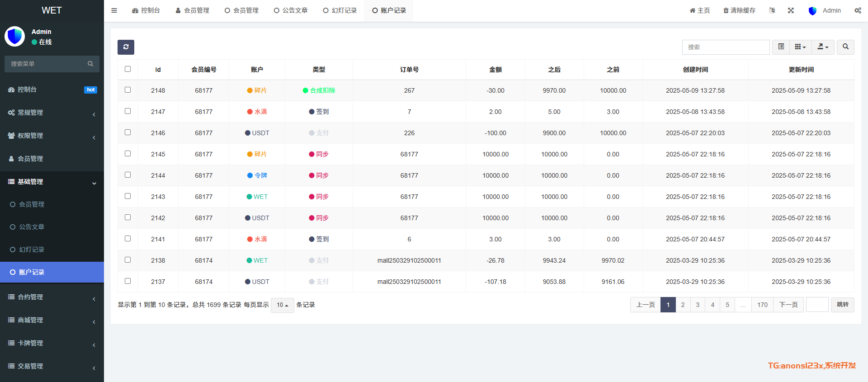
Task: Click the refresh table button
Action: [x=126, y=47]
